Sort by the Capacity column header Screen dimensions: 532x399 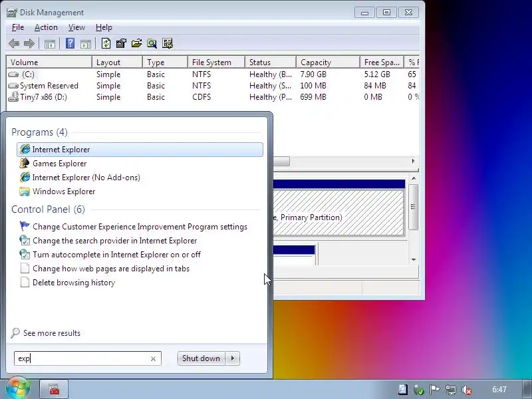tap(328, 63)
